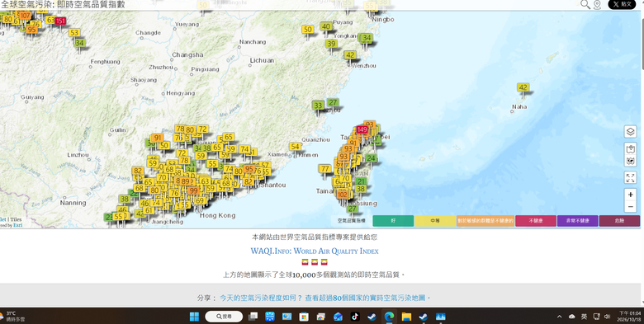Open the orange 99 marker in Guangdong
644x324 pixels.
click(x=193, y=190)
